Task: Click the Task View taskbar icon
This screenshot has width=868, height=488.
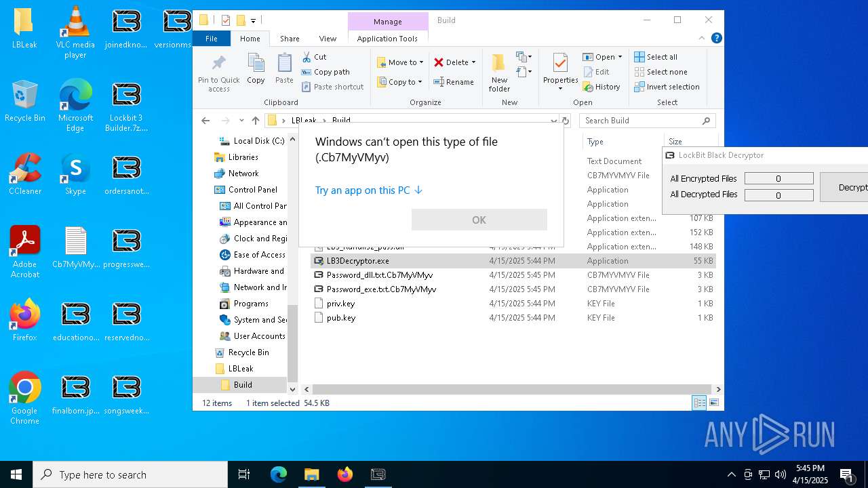Action: [244, 474]
